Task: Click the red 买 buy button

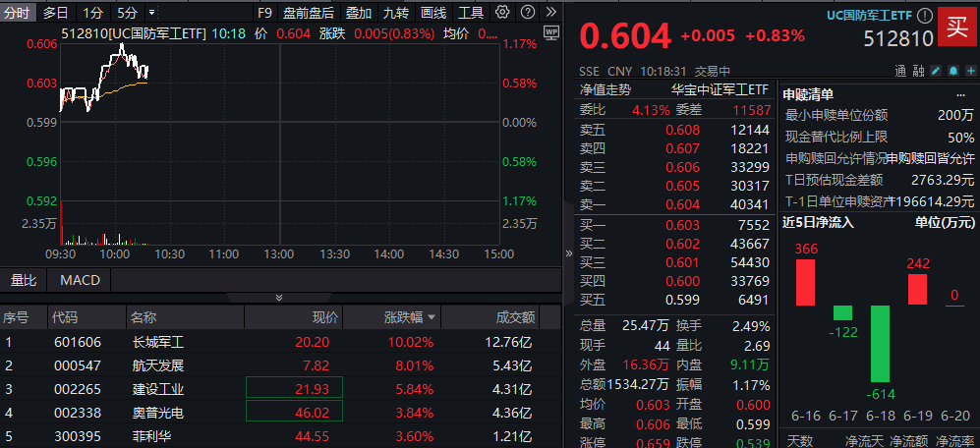Action: click(x=956, y=27)
